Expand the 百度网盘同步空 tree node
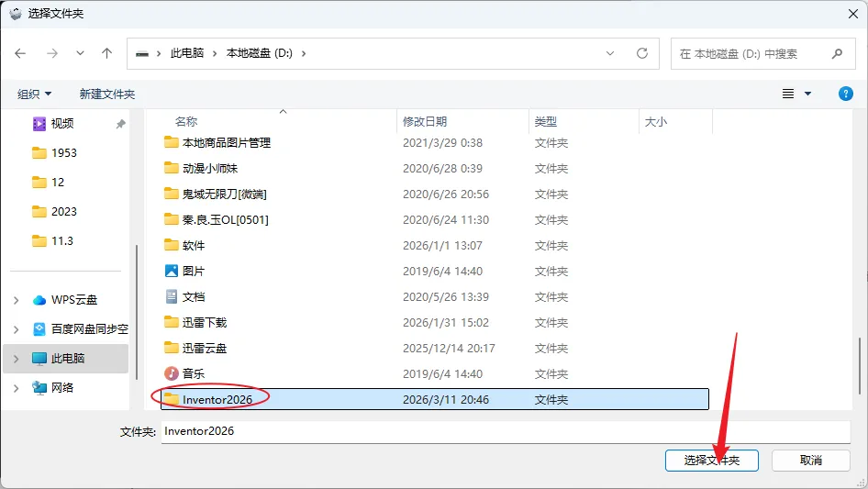 (16, 329)
